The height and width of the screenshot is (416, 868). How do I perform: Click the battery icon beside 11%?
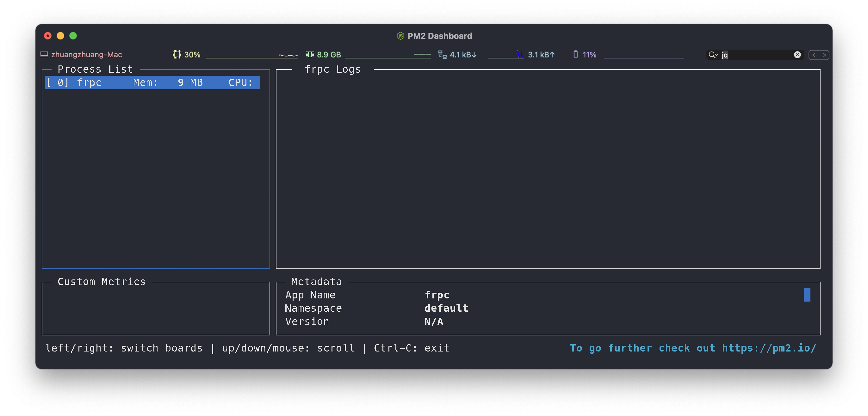(575, 54)
